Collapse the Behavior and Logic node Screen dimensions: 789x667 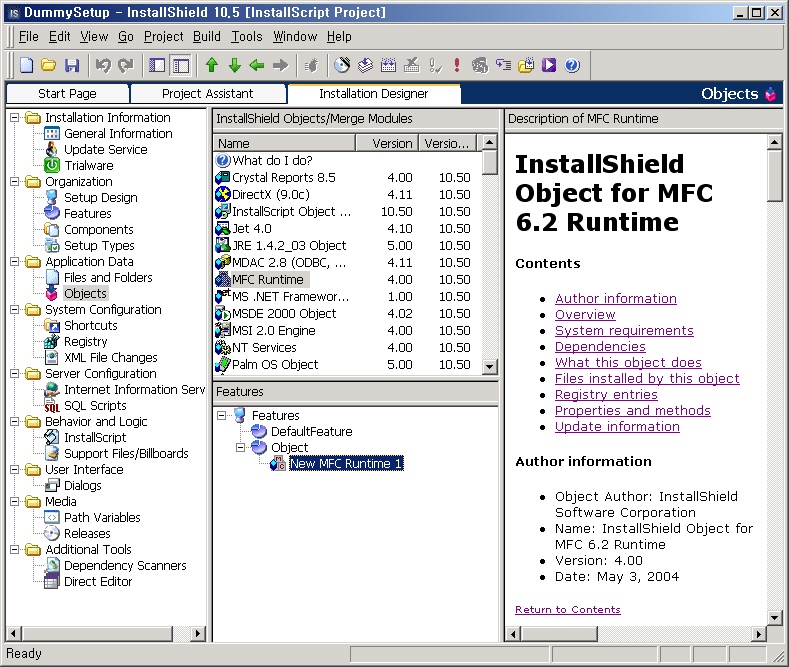click(x=15, y=422)
